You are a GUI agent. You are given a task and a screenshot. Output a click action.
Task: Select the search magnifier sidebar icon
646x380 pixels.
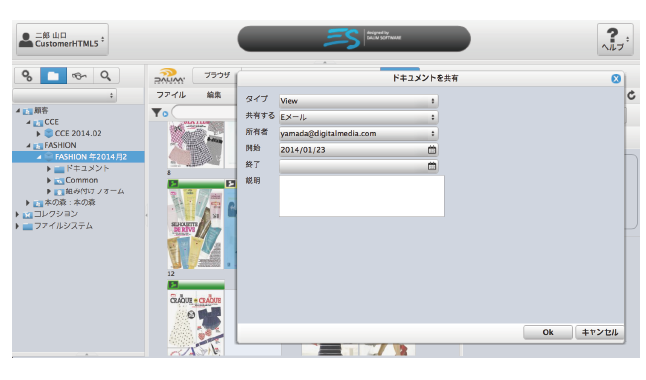coord(106,76)
